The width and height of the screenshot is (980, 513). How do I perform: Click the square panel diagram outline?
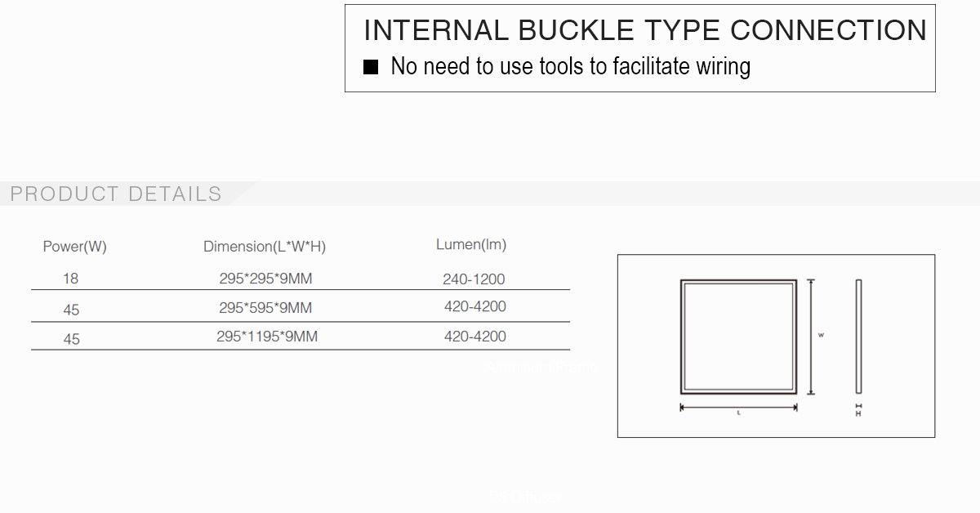(x=738, y=337)
